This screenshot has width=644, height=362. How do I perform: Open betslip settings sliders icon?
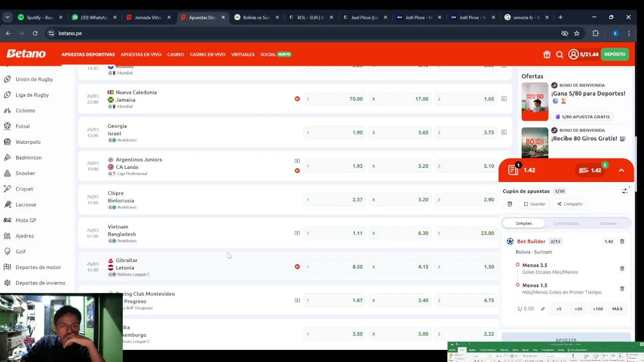pos(625,191)
